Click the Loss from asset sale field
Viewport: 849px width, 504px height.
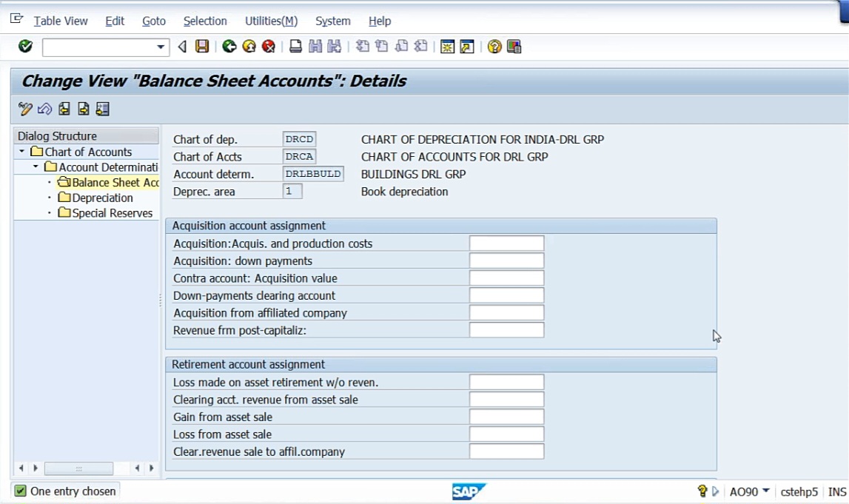tap(506, 434)
